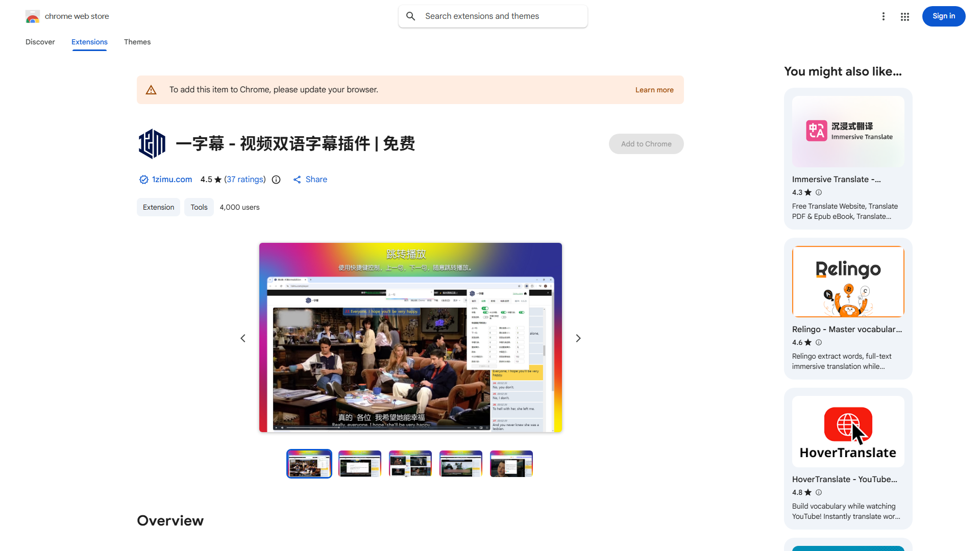Open the Learn more link
980x551 pixels.
[654, 90]
